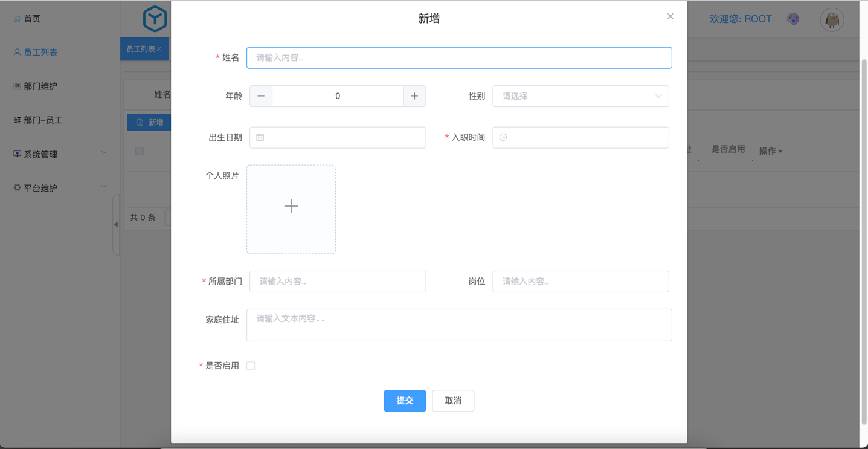This screenshot has width=868, height=449.
Task: Click the color palette theme icon
Action: (793, 19)
